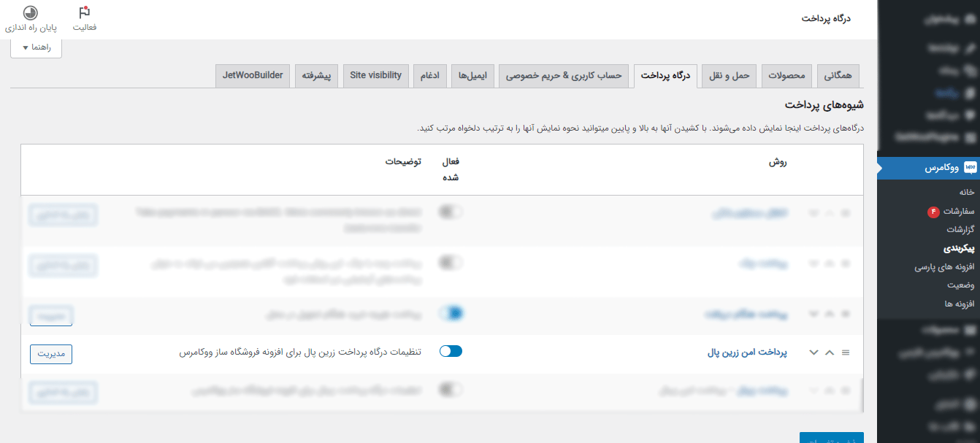Open the راهنما help dropdown
The image size is (980, 443).
(x=36, y=48)
